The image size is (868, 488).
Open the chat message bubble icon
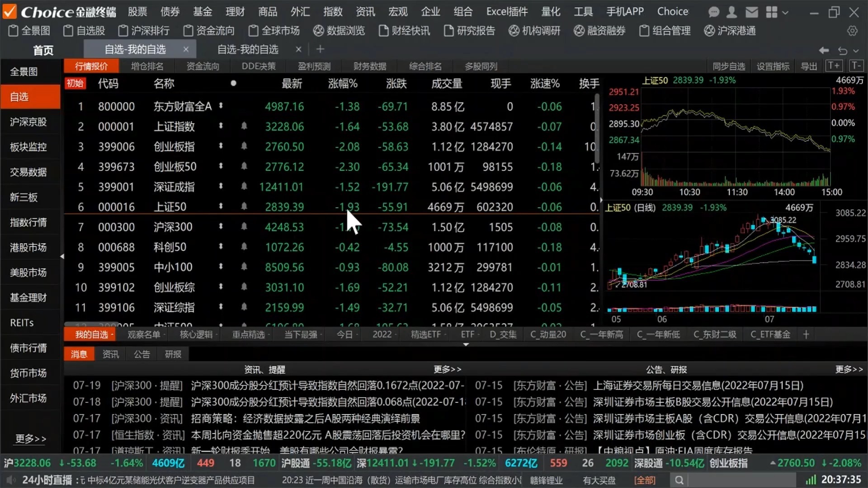[714, 12]
